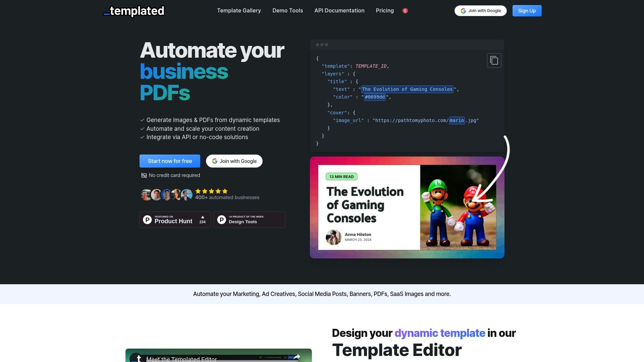644x362 pixels.
Task: Click the Product Hunt upvote arrow
Action: click(x=203, y=217)
